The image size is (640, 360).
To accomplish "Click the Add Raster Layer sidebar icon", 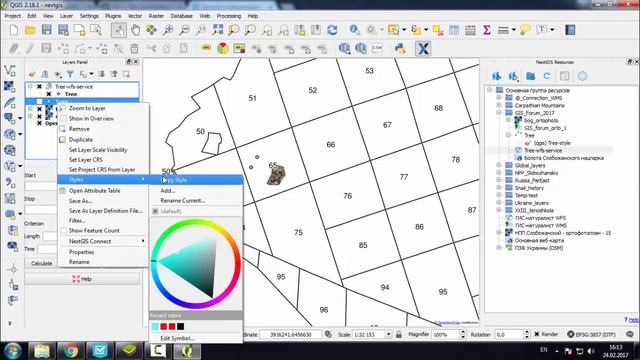I will (x=10, y=87).
